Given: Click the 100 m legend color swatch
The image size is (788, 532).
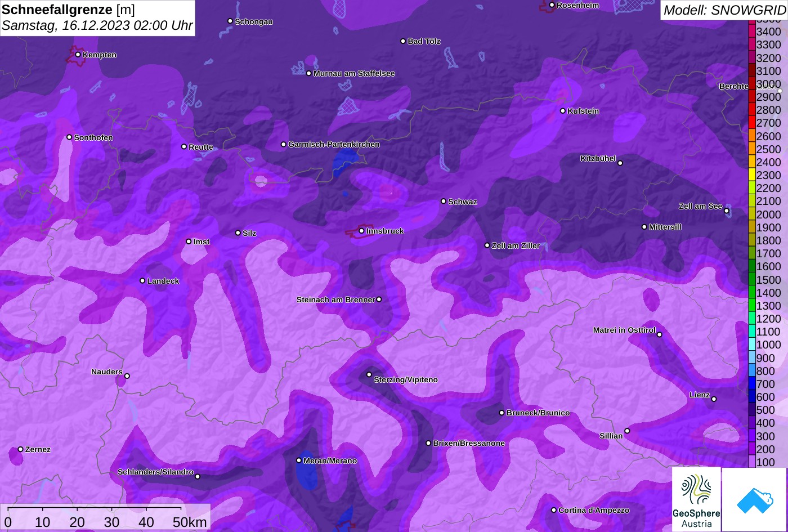Looking at the screenshot, I should 751,462.
